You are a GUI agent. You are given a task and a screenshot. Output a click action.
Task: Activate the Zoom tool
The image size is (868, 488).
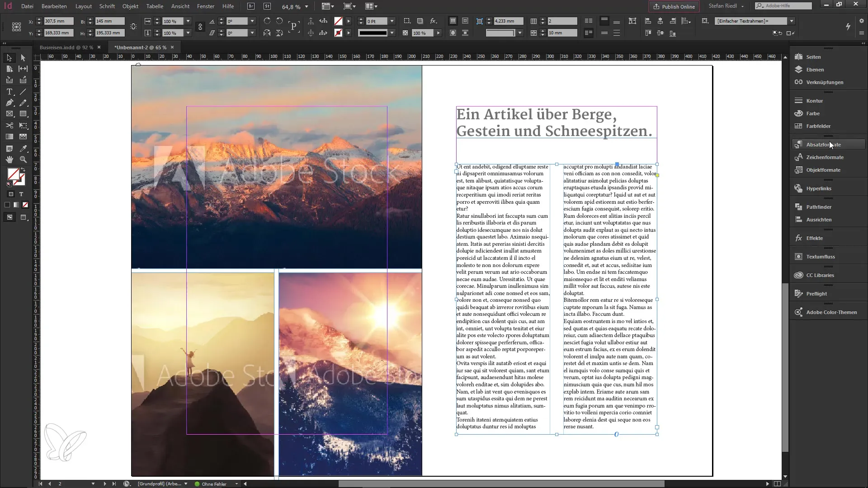pyautogui.click(x=23, y=160)
